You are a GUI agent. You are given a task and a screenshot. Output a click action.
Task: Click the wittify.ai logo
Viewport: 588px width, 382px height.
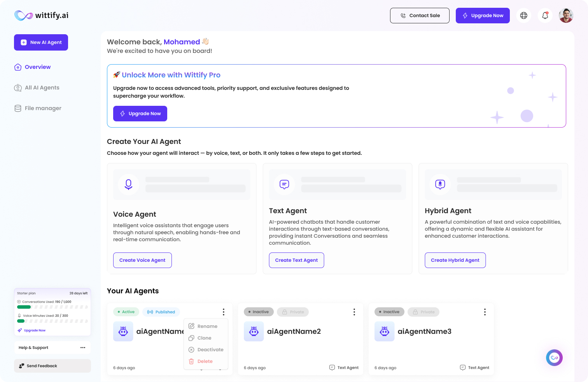coord(41,15)
